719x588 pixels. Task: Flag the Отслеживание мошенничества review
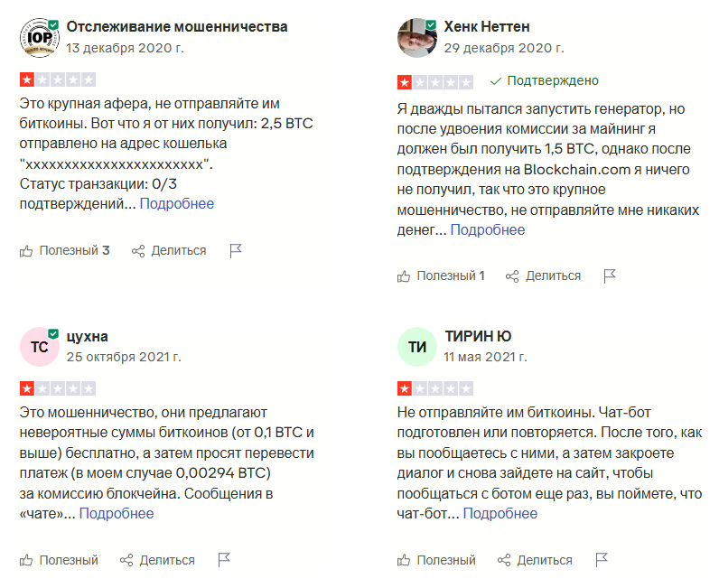[x=236, y=250]
